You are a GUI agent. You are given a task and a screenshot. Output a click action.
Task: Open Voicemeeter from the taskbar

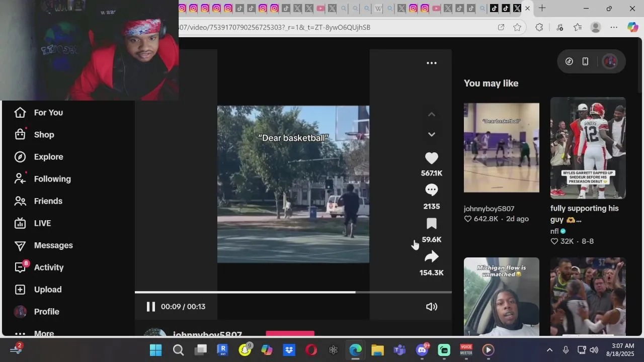tap(466, 350)
